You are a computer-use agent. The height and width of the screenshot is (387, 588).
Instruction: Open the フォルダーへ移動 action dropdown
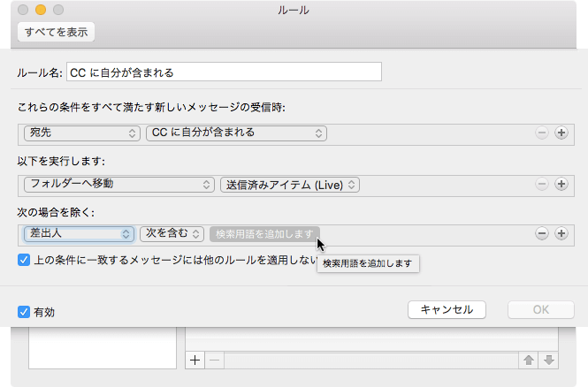pos(119,184)
